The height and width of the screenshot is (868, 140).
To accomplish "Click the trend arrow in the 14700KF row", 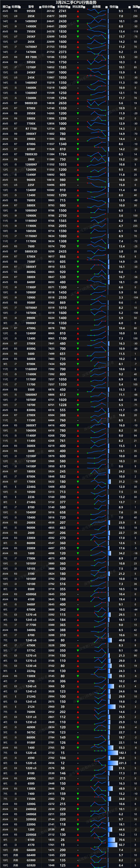I will [78, 47].
